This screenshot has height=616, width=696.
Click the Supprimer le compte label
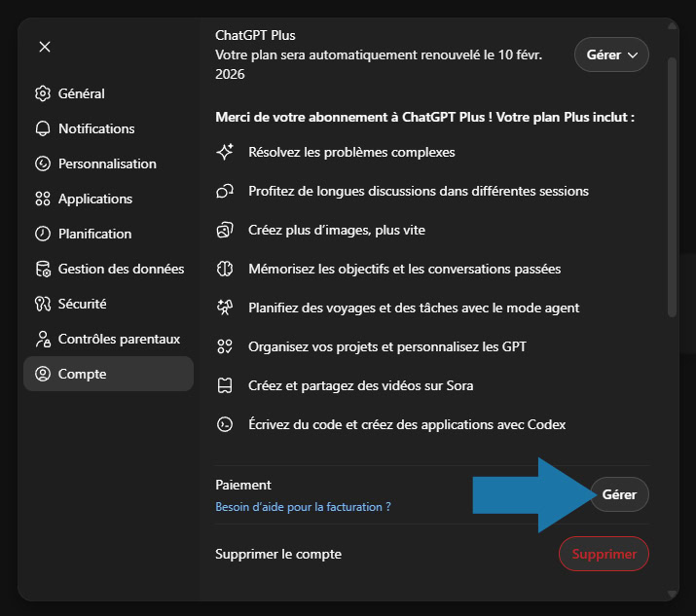click(278, 555)
